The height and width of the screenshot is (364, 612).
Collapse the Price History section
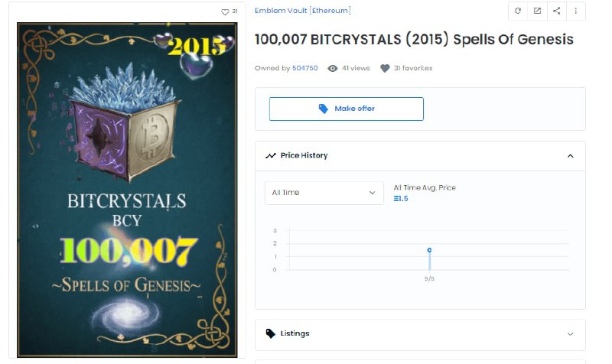tap(570, 156)
